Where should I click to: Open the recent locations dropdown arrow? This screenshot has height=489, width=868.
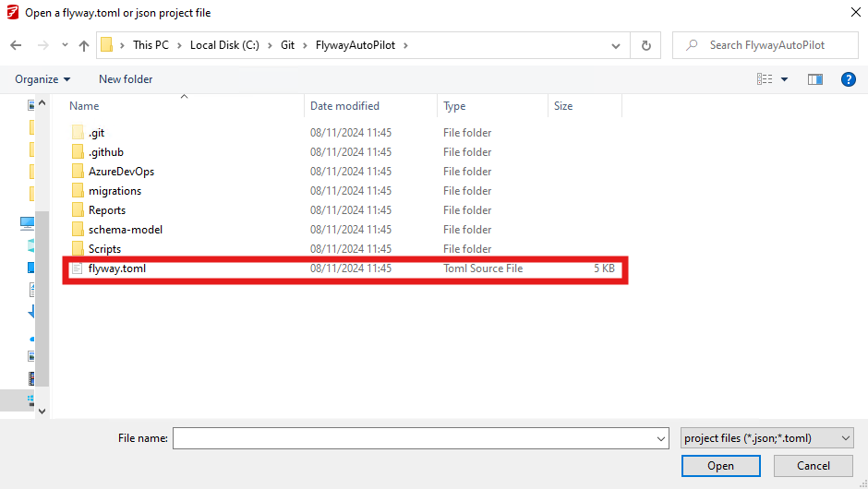tap(65, 45)
